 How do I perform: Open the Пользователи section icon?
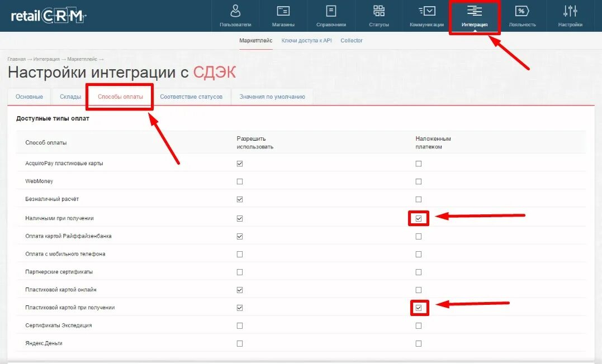click(x=235, y=11)
